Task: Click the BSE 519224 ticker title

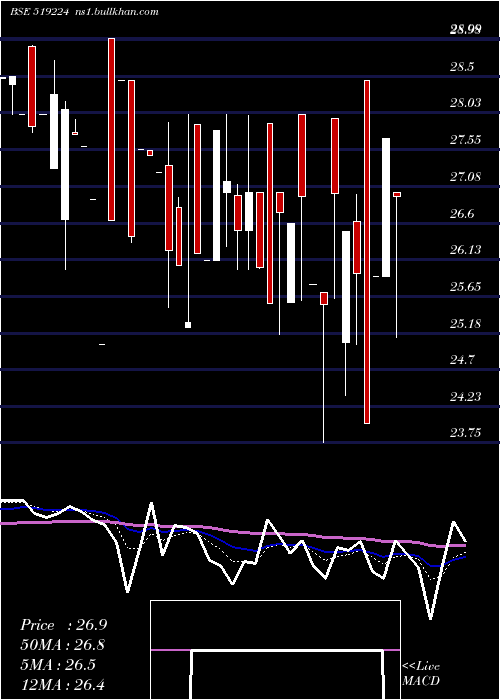Action: pyautogui.click(x=39, y=12)
